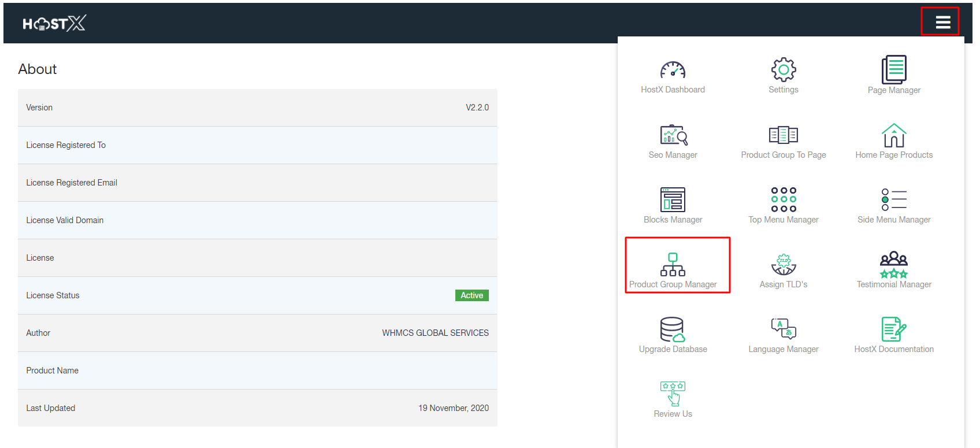Open Seo Manager icon
This screenshot has width=980, height=448.
click(x=673, y=135)
